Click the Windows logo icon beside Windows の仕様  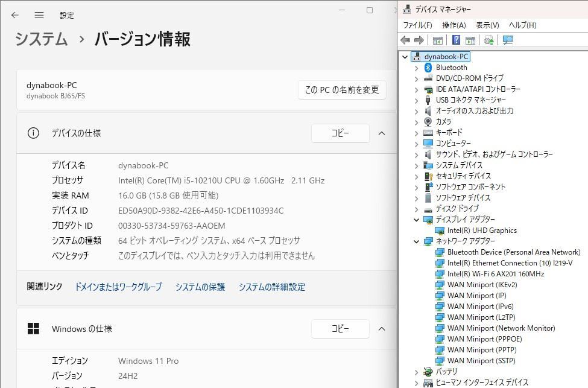[33, 329]
